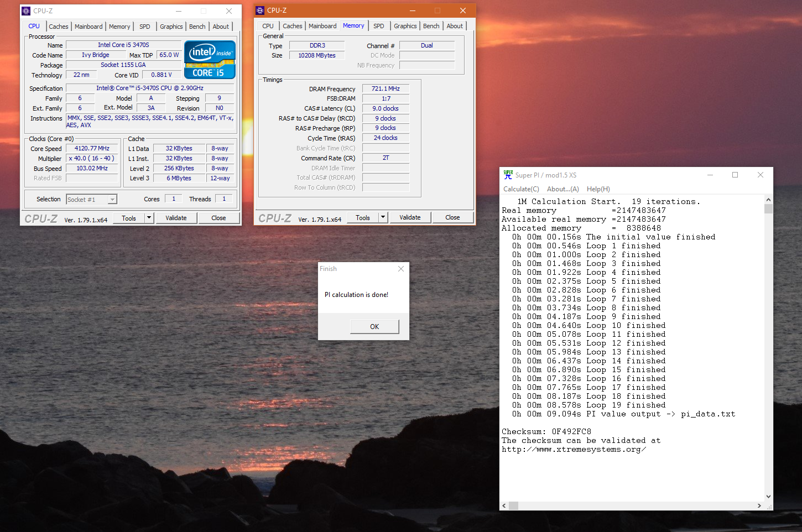Click Close button in left CPU-Z window
The width and height of the screenshot is (802, 532).
[x=218, y=218]
